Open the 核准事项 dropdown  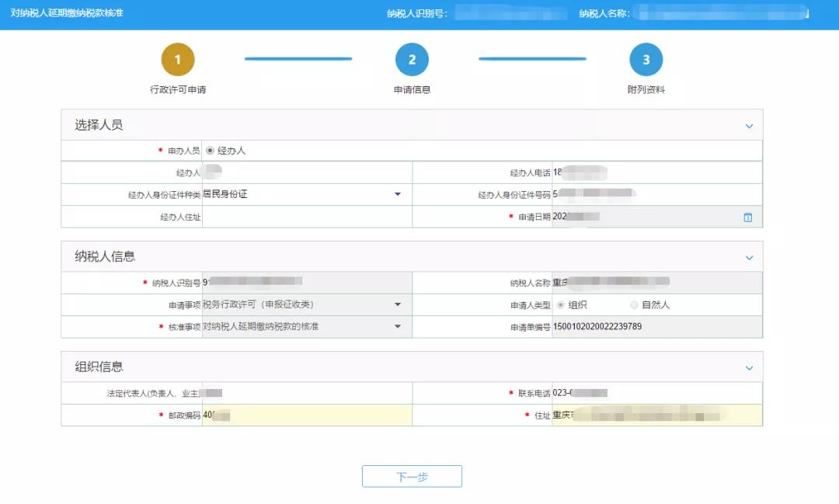[398, 327]
